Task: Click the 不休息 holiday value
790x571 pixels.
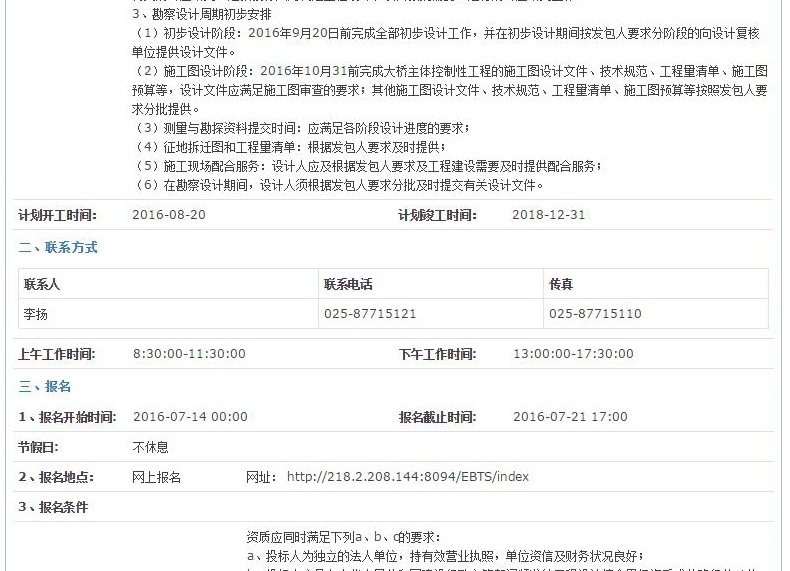Action: [x=150, y=447]
